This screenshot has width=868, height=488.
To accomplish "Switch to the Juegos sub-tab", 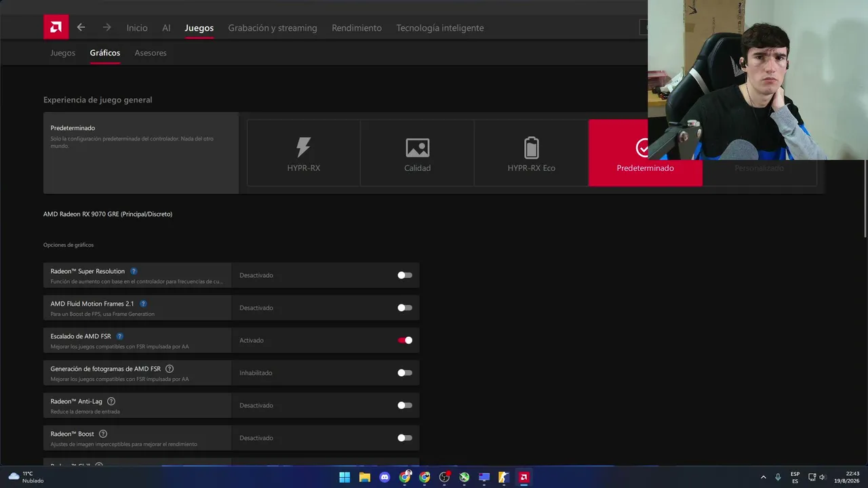I will tap(62, 53).
